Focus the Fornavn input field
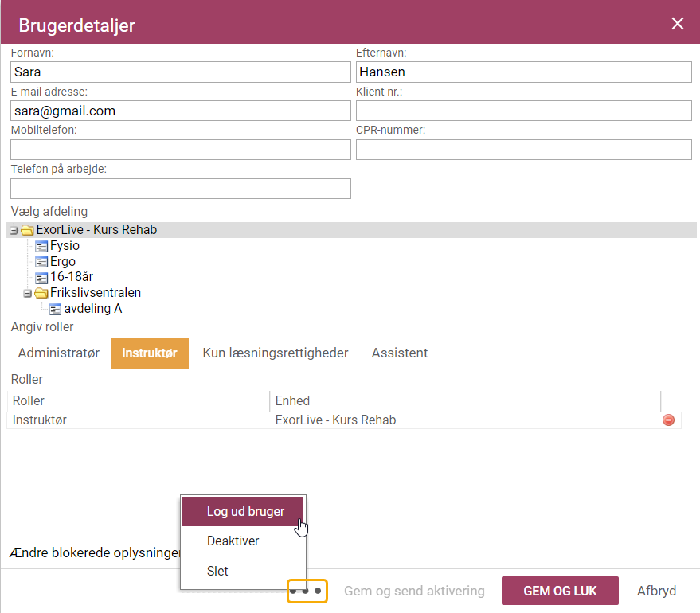 click(180, 72)
